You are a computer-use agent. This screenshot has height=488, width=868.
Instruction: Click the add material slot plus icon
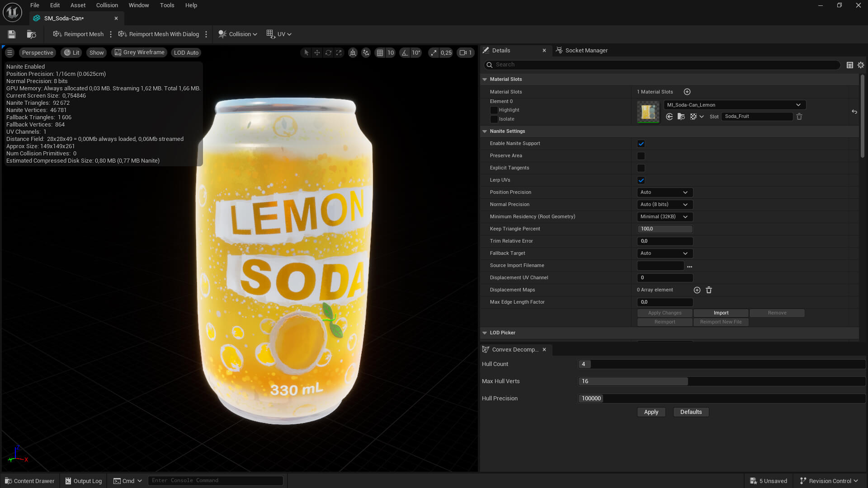pos(687,92)
